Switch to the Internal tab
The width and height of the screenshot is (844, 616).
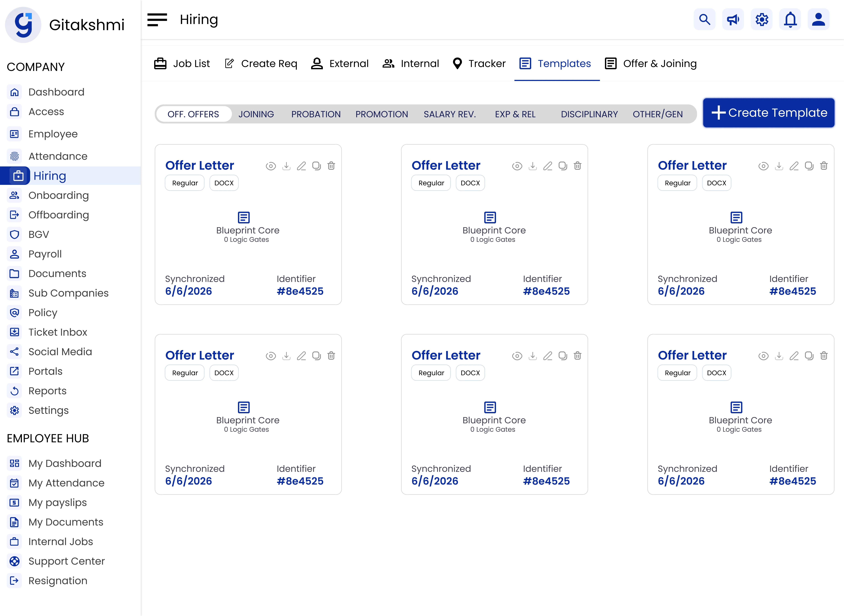point(411,64)
